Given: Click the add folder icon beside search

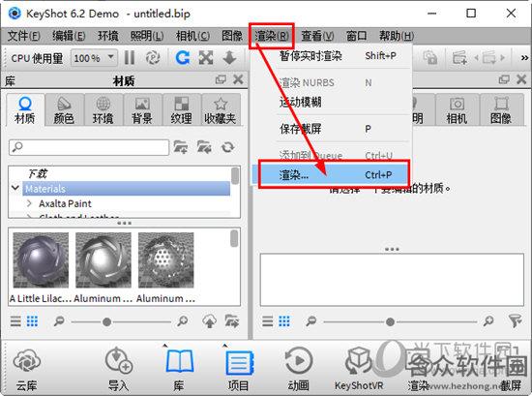Looking at the screenshot, I should tap(181, 147).
